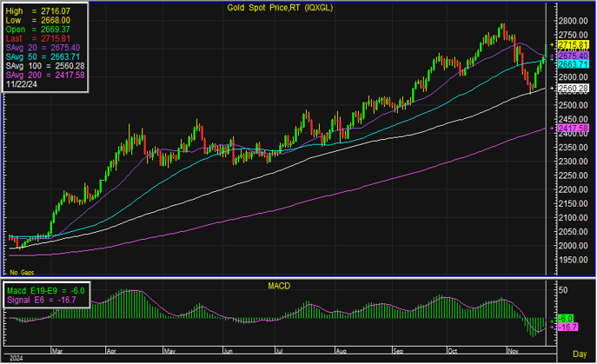Click the white 2560.28 price axis tag

574,89
